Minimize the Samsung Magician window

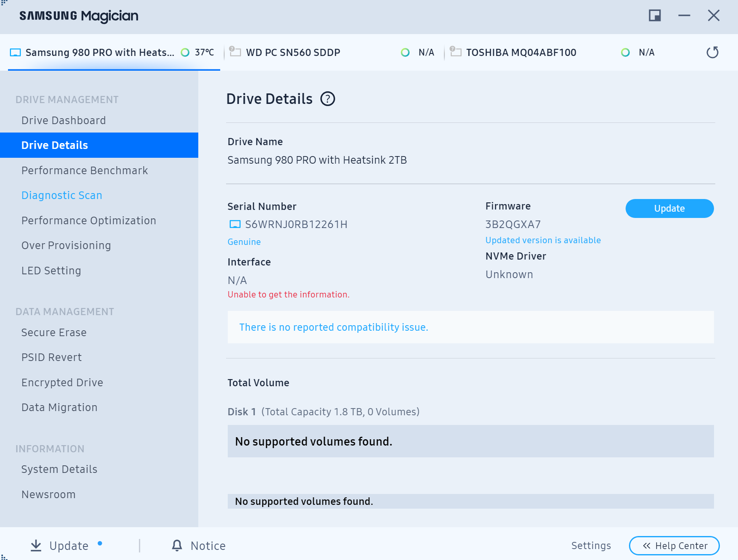(x=684, y=16)
